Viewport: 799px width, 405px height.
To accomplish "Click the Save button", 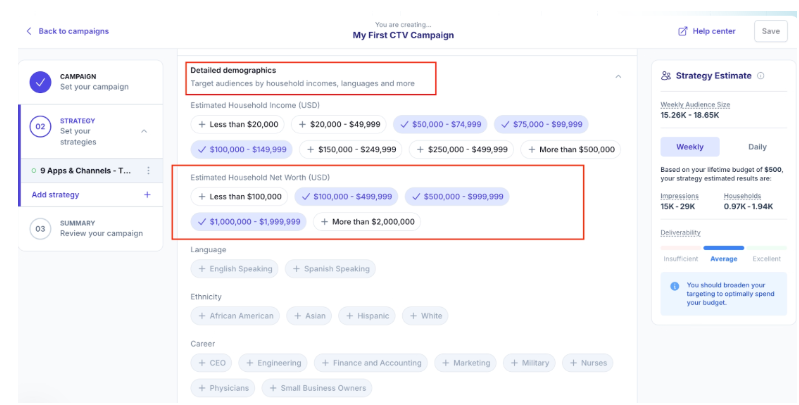I will pos(770,31).
